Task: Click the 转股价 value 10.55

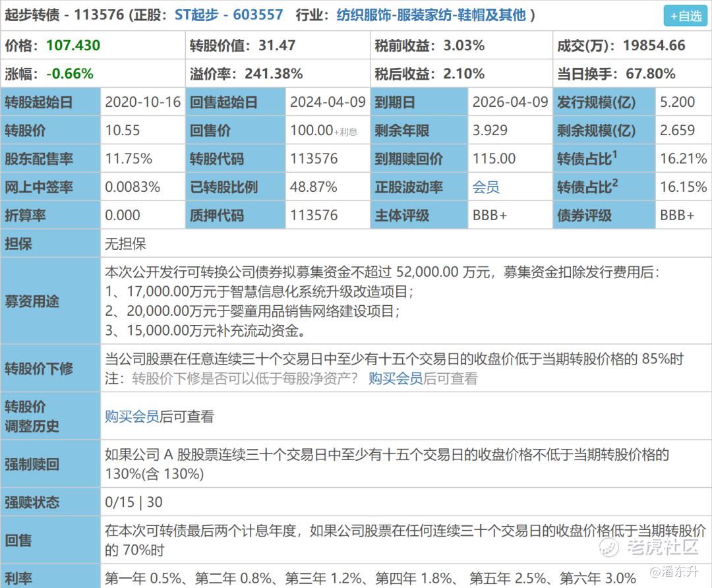Action: 123,131
